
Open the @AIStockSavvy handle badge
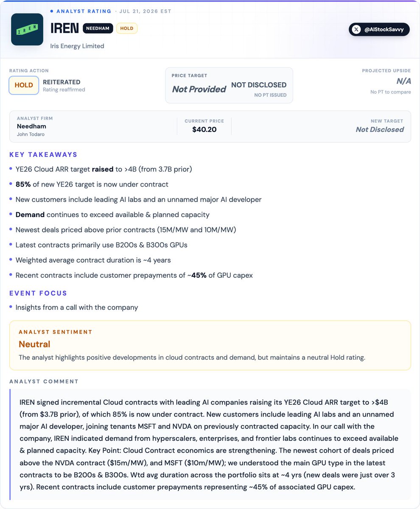[379, 29]
